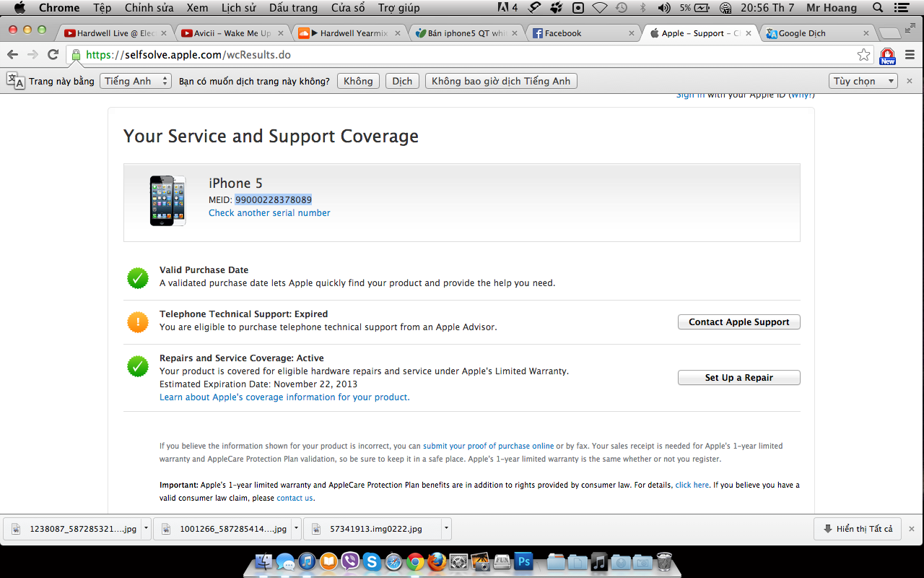Image resolution: width=924 pixels, height=578 pixels.
Task: Expand options for 1238087_587285321 download
Action: 146,529
